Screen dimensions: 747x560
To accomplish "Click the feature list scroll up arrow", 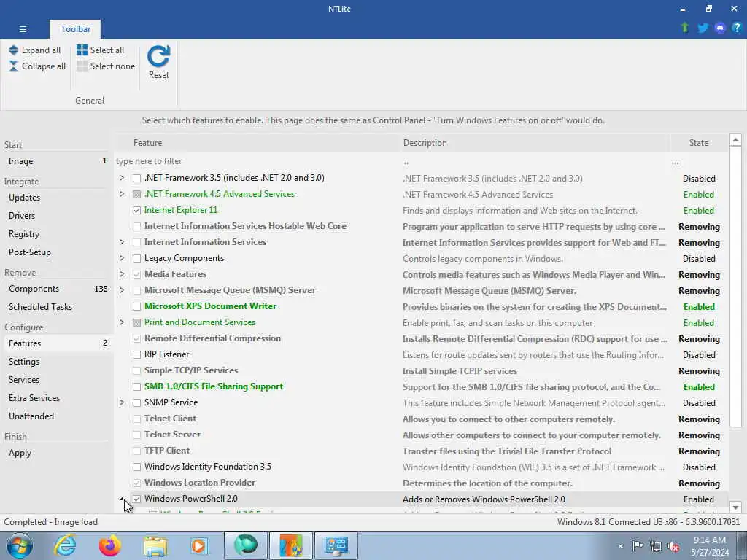I will point(735,140).
